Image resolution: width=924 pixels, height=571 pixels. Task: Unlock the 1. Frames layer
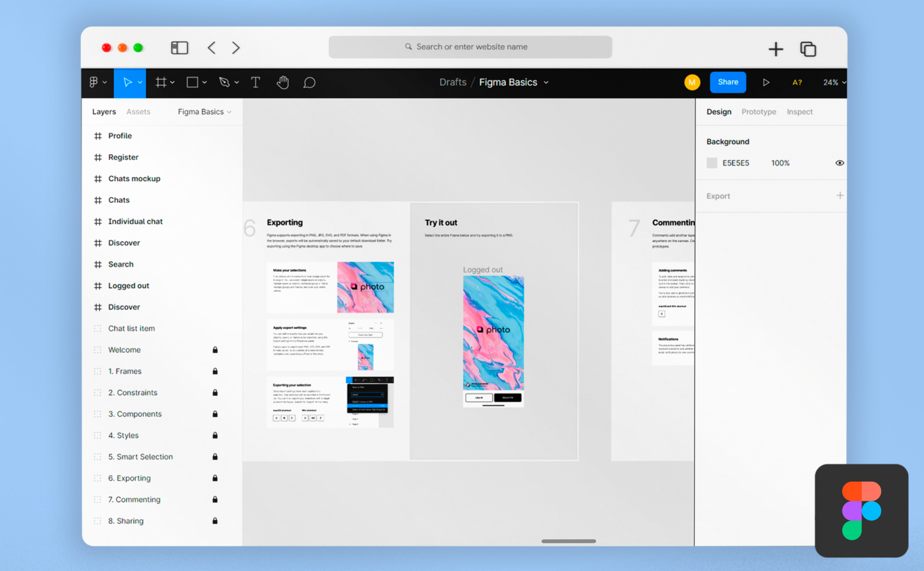click(x=215, y=371)
